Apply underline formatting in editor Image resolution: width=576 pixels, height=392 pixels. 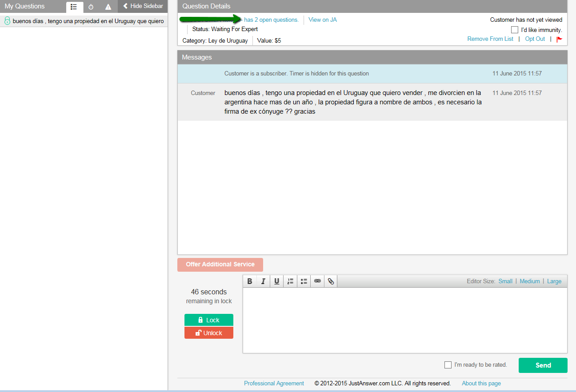(x=277, y=281)
